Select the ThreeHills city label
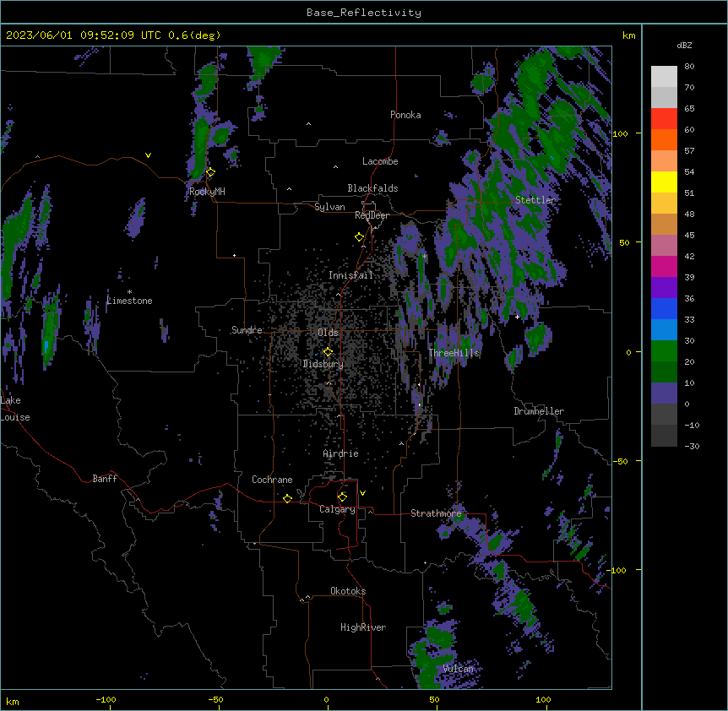 (x=454, y=353)
